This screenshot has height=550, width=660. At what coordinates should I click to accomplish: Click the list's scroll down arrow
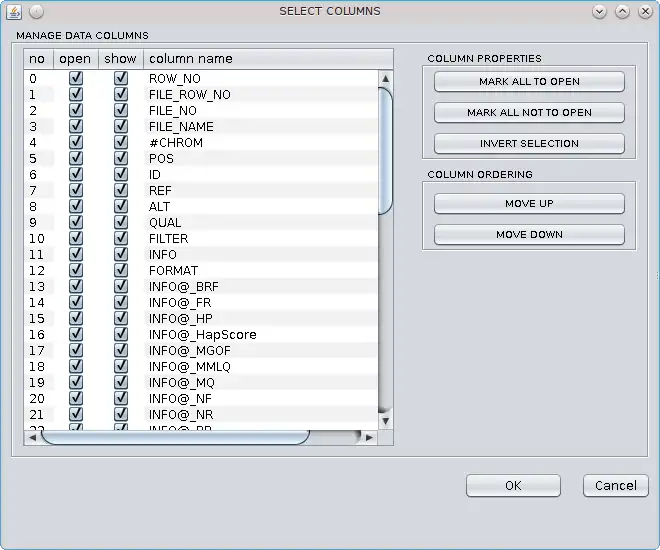point(386,421)
